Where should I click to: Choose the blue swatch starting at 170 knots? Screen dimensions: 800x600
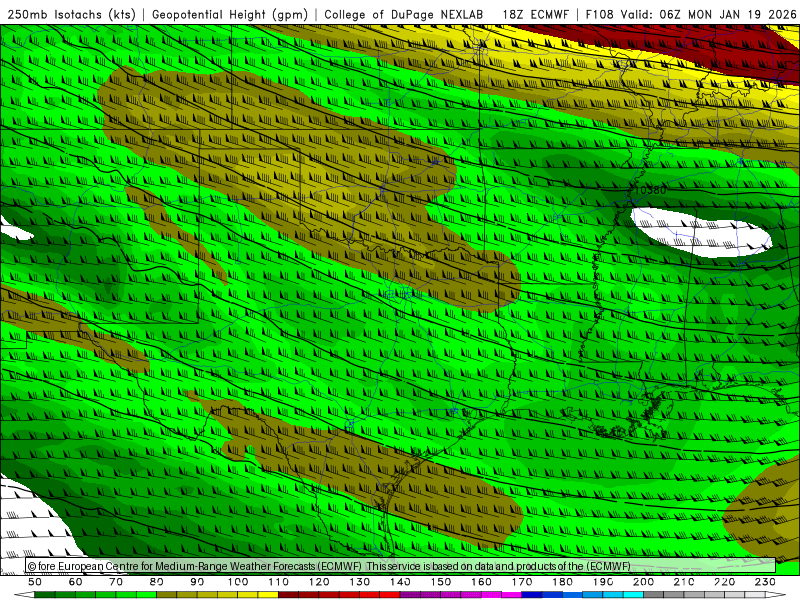pos(532,595)
